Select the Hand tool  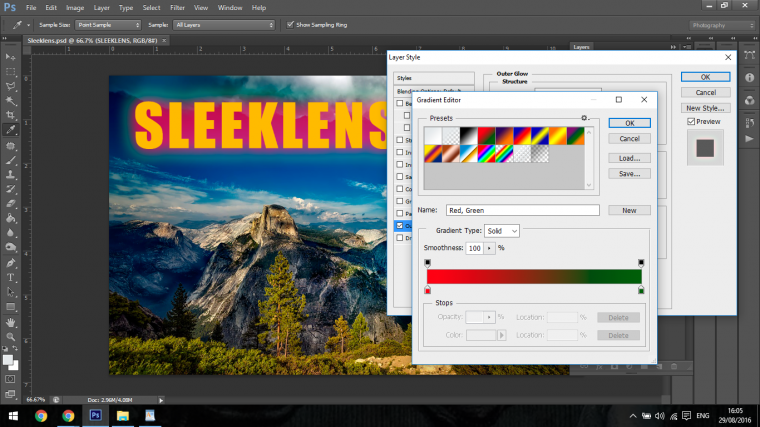point(10,322)
